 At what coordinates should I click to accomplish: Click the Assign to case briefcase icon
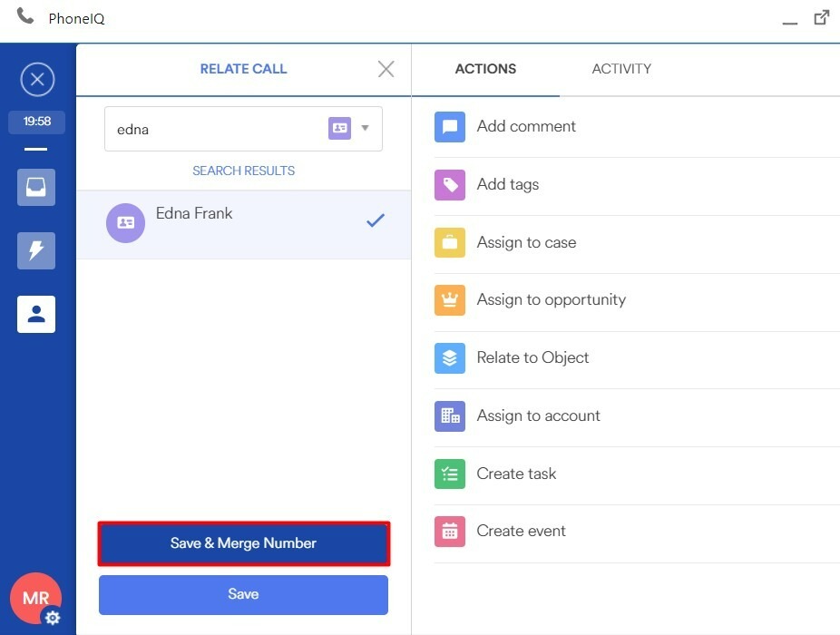tap(449, 243)
